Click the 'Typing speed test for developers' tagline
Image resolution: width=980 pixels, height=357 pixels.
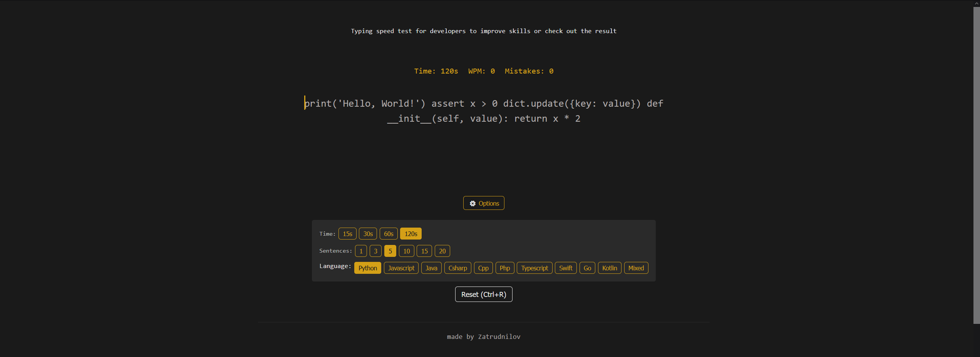(x=484, y=31)
